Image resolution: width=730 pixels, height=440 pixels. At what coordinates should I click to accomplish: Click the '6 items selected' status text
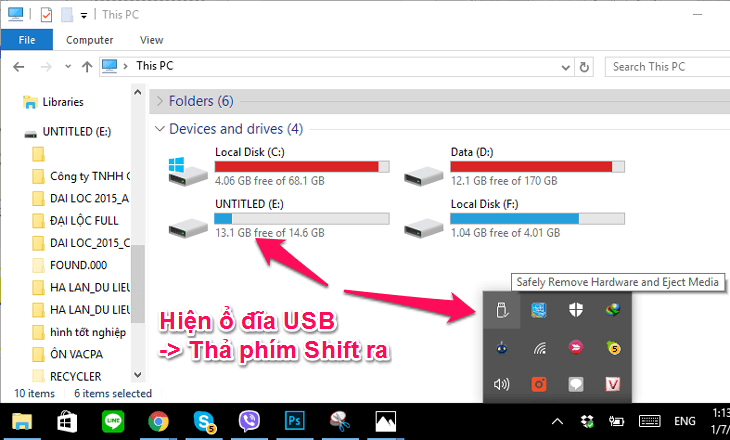tap(113, 393)
